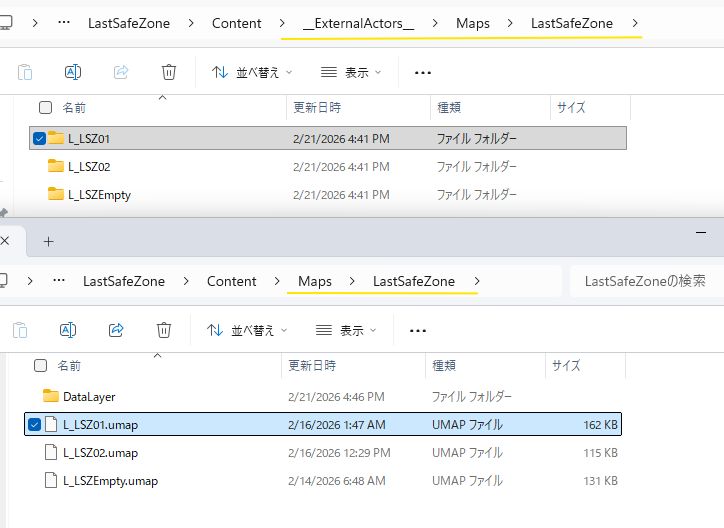The height and width of the screenshot is (528, 724).
Task: Go to Maps breadcrumb in the lower window
Action: tap(315, 281)
